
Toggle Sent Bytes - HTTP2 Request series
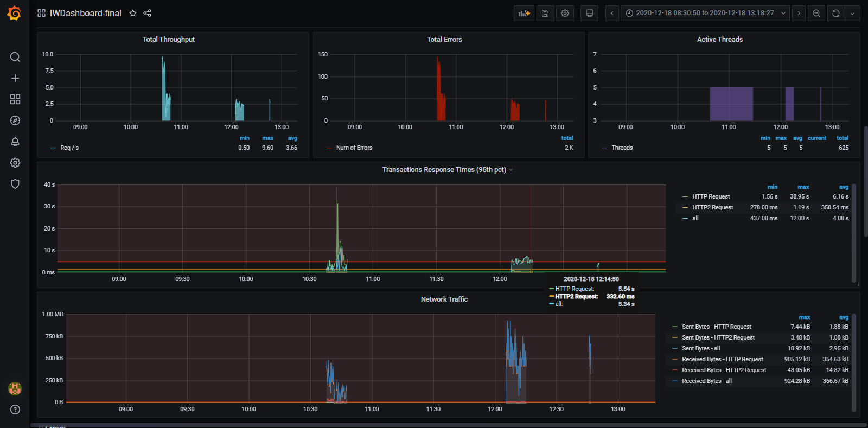[718, 337]
